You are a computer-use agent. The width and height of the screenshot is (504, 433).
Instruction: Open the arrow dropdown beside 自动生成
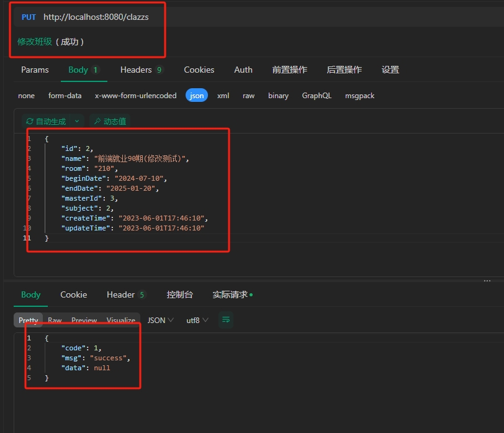tap(77, 121)
